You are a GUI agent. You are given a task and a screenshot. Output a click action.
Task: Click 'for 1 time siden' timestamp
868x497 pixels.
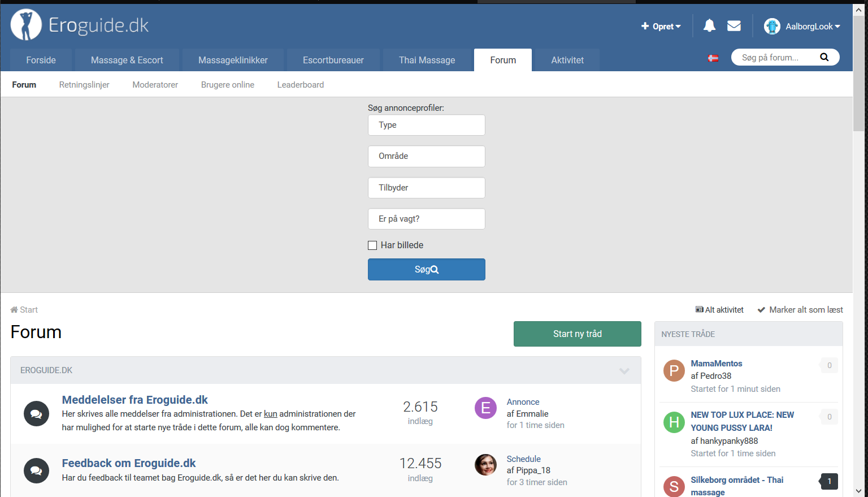point(536,425)
